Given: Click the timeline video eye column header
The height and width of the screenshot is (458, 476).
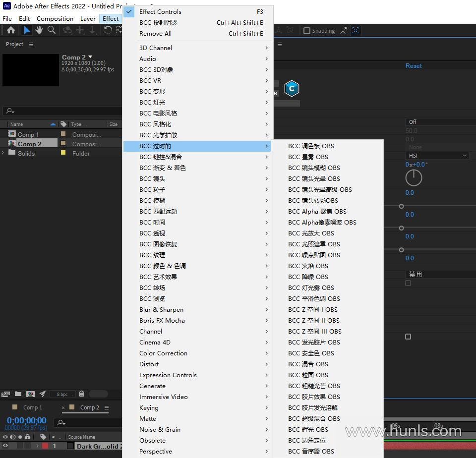Looking at the screenshot, I should [5, 437].
